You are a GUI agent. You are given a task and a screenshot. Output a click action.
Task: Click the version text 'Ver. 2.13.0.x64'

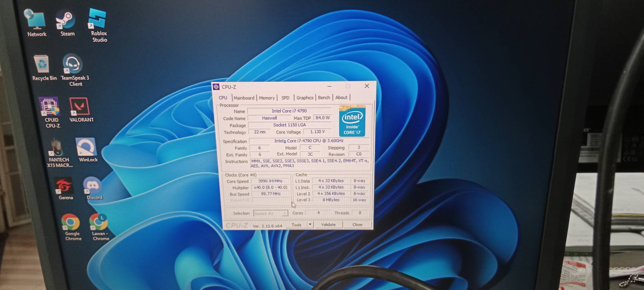[x=267, y=226]
